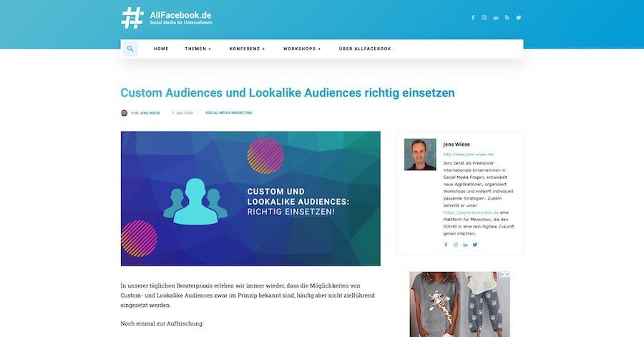Expand the Workshops + menu

302,49
